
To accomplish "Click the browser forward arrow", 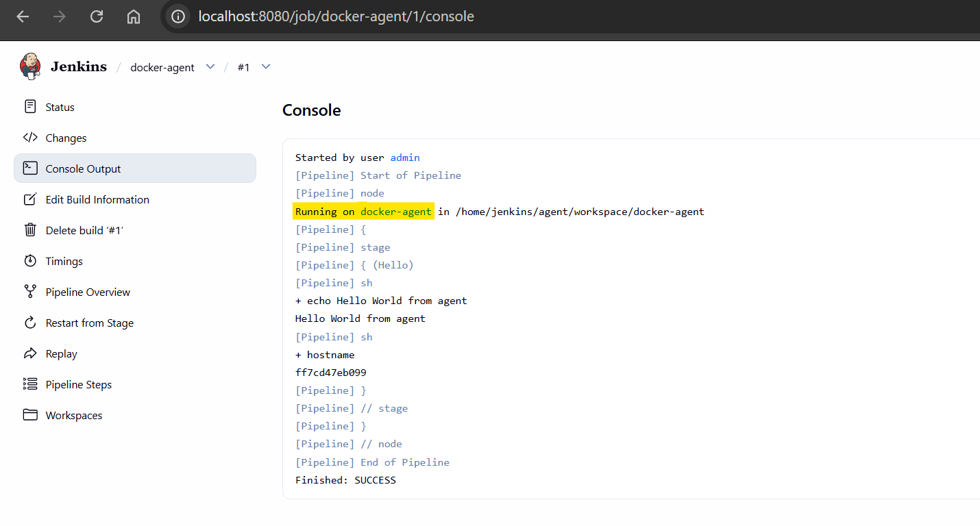I will [x=60, y=16].
